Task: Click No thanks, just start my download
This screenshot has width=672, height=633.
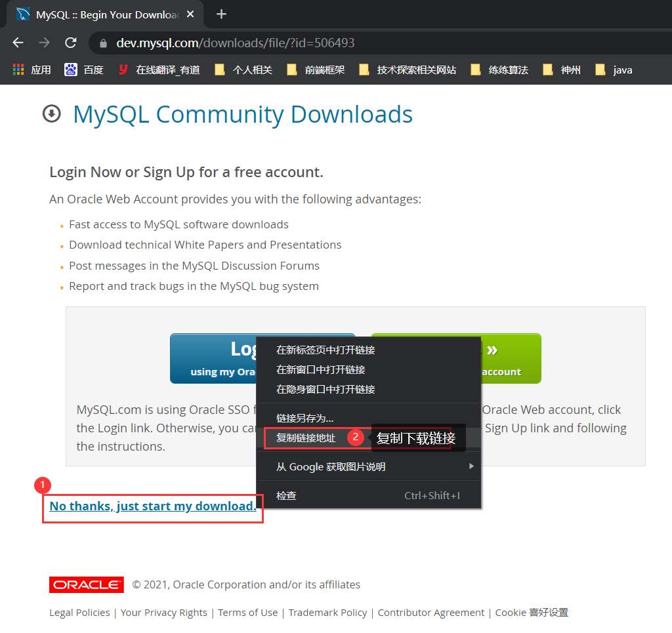Action: click(153, 506)
